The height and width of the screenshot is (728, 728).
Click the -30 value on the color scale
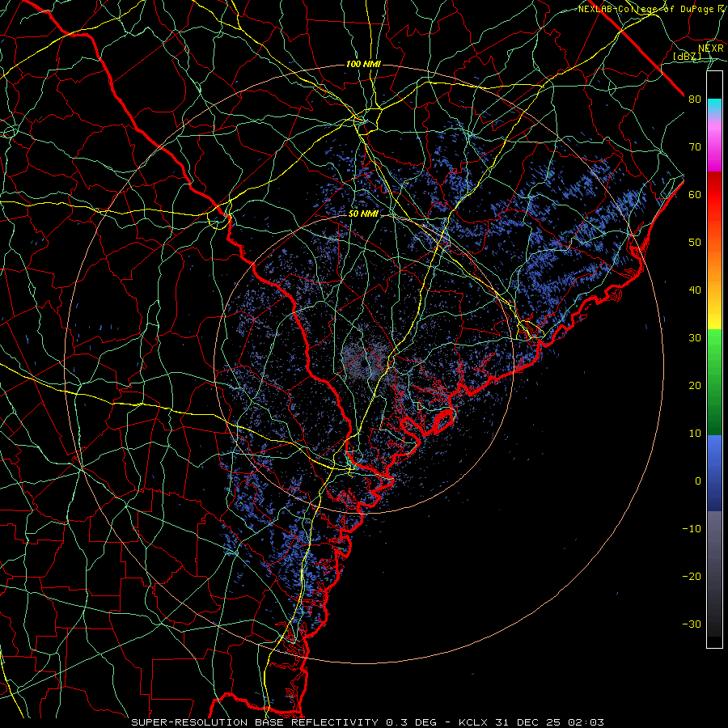pos(692,624)
